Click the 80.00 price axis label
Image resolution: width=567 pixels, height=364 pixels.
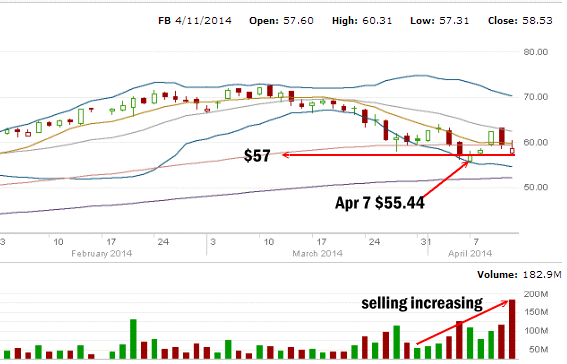tap(536, 52)
